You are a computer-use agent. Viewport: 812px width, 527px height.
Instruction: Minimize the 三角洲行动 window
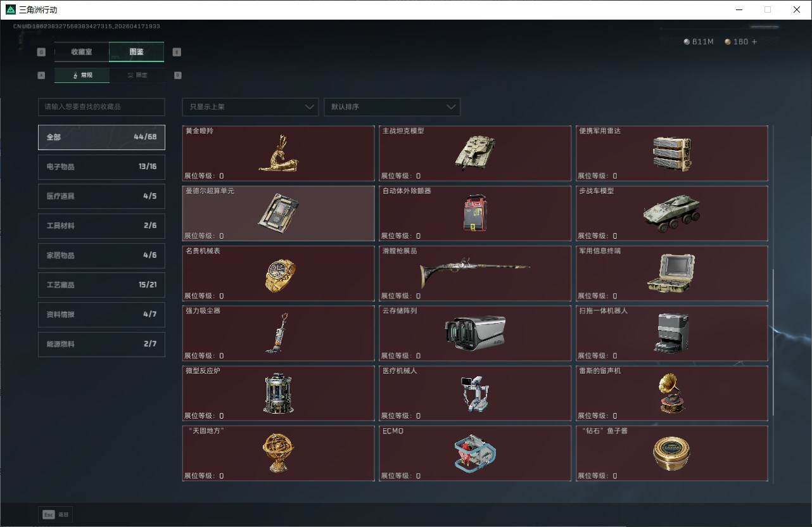click(739, 10)
